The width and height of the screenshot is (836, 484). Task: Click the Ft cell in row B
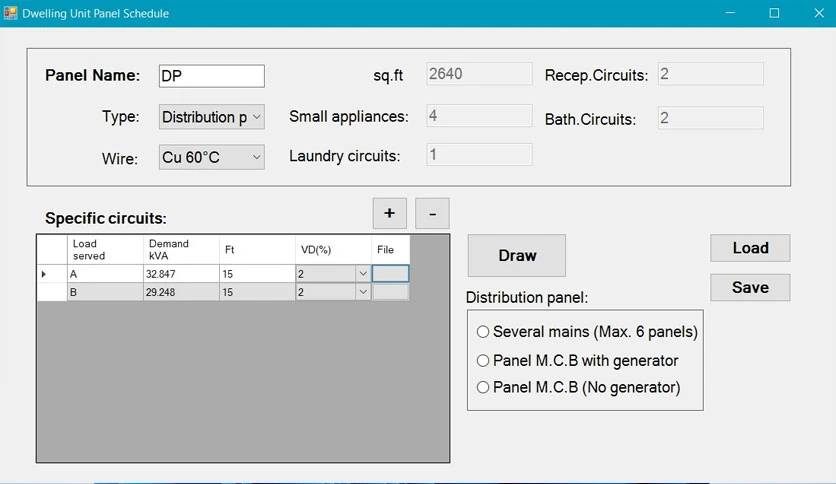tap(258, 292)
